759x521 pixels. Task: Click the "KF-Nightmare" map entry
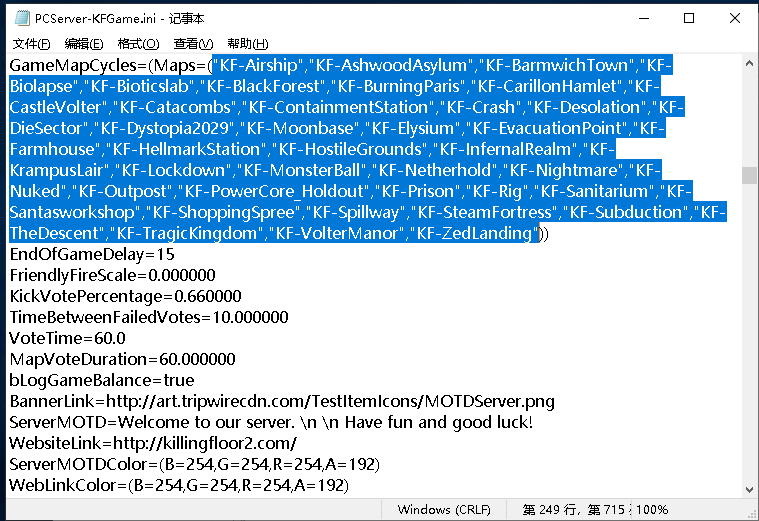[563, 170]
